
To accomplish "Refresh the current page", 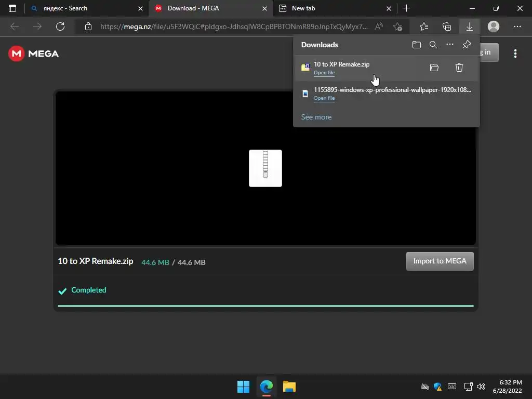I will (x=60, y=26).
